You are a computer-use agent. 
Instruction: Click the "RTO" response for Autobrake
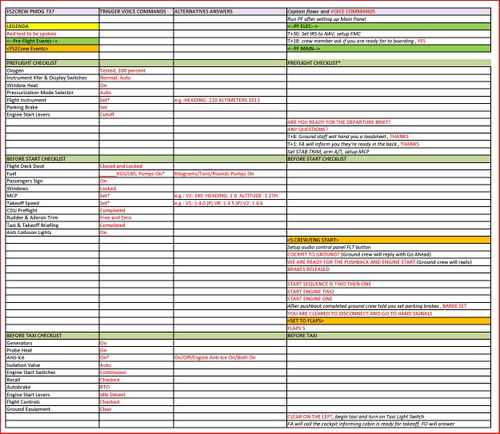coord(136,387)
